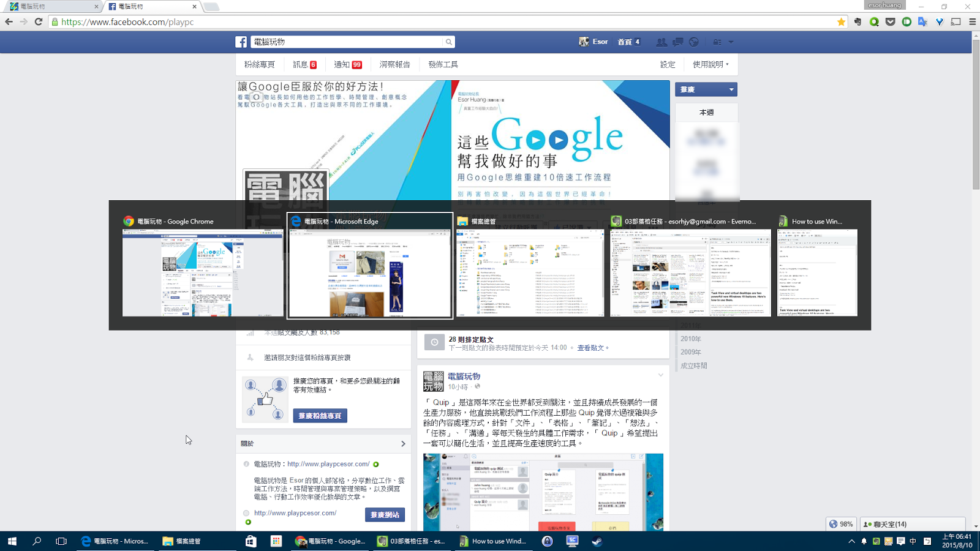The height and width of the screenshot is (551, 980).
Task: Open the 聊天室(14) chat bar
Action: [x=913, y=525]
